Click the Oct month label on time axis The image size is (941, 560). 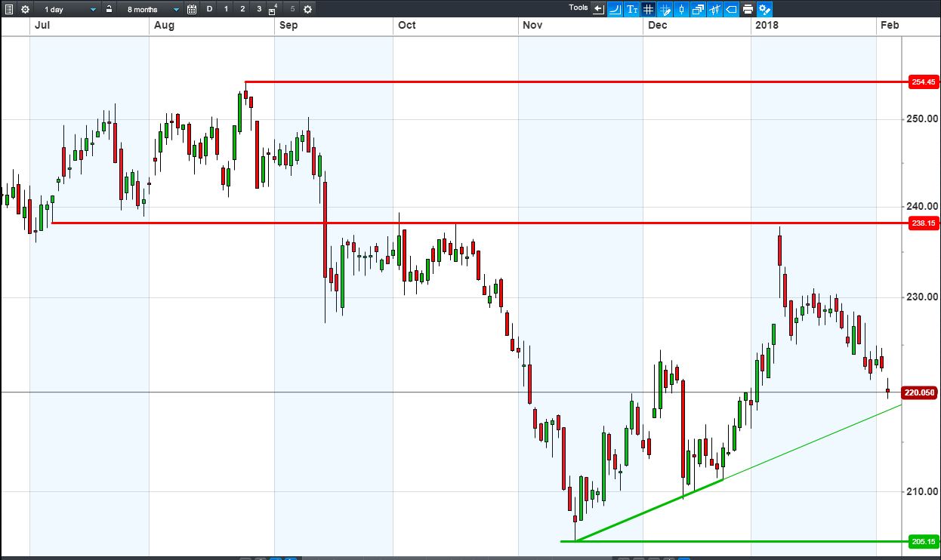406,25
